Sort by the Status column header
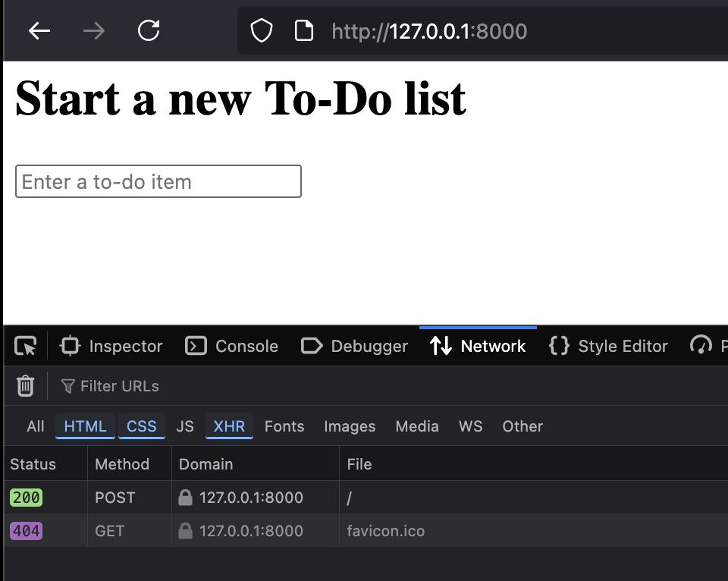This screenshot has height=581, width=728. pos(45,464)
